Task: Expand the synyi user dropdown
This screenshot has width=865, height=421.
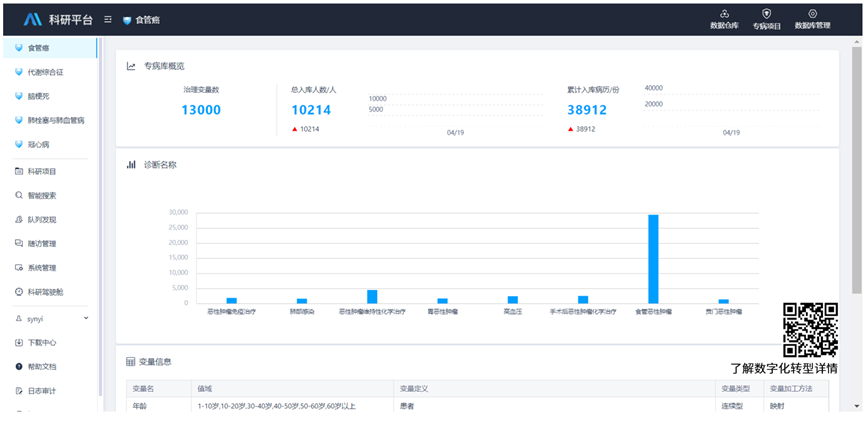Action: [x=85, y=318]
